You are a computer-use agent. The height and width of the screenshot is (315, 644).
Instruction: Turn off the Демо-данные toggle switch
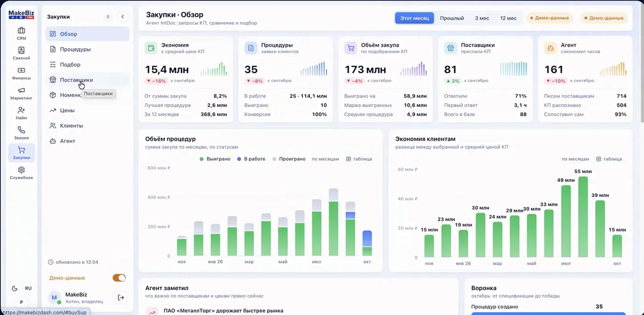[119, 278]
